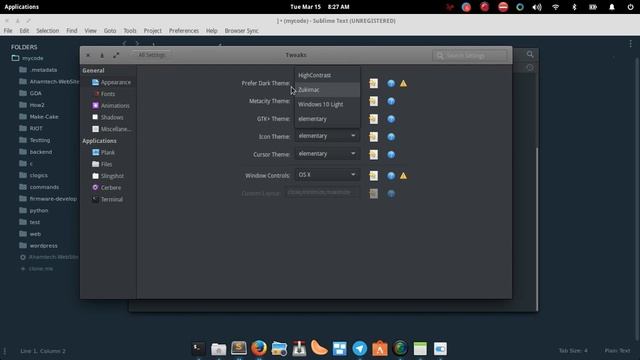640x360 pixels.
Task: Open the Applications menu in top panel
Action: pyautogui.click(x=22, y=7)
